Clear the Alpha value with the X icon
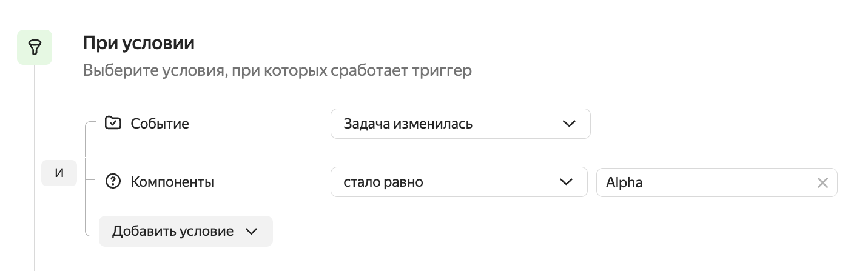This screenshot has height=271, width=868. [823, 182]
